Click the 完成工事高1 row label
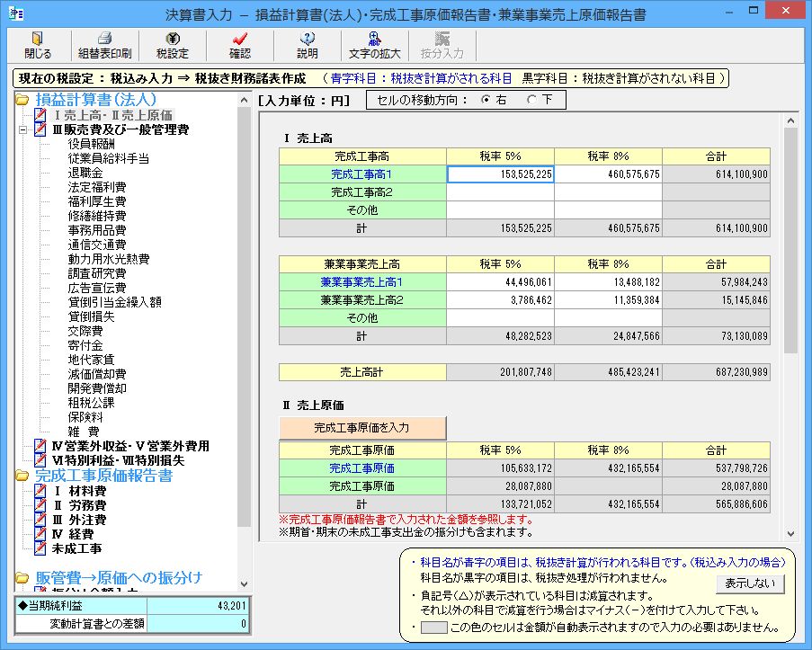812x650 pixels. coord(362,174)
